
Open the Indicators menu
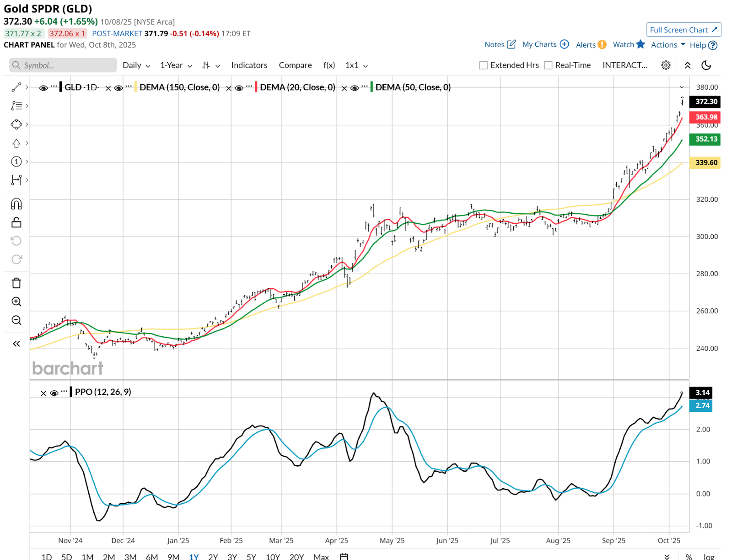coord(249,65)
